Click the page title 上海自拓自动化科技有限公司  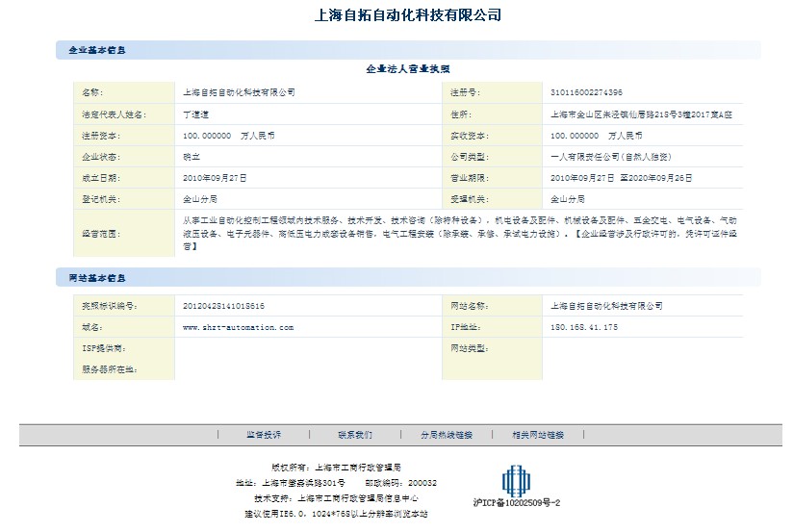tap(408, 15)
